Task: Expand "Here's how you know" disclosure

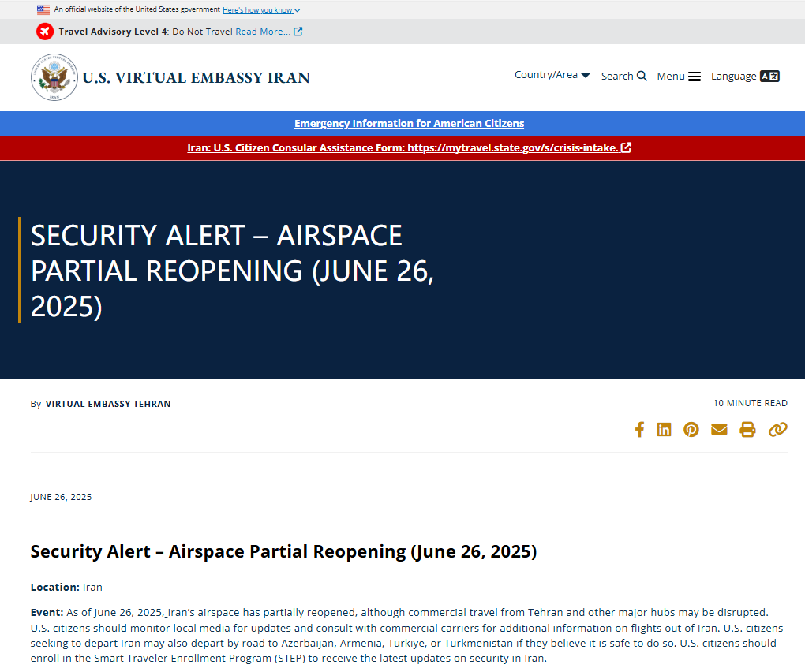Action: [x=261, y=10]
